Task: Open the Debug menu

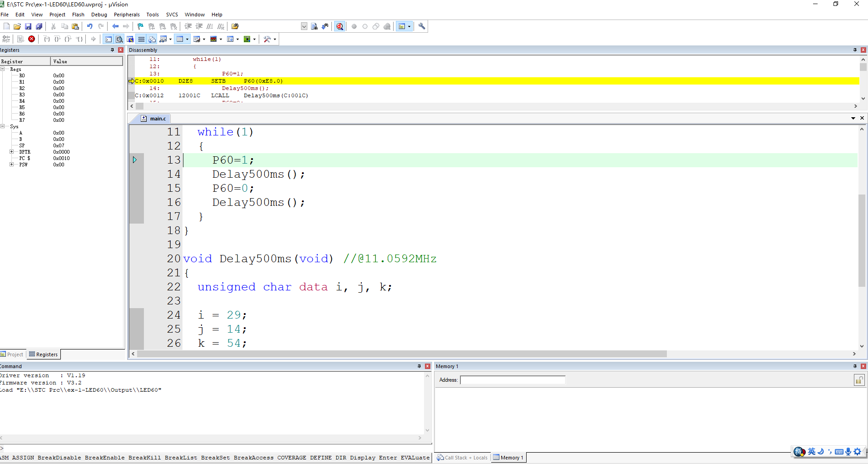Action: point(99,15)
